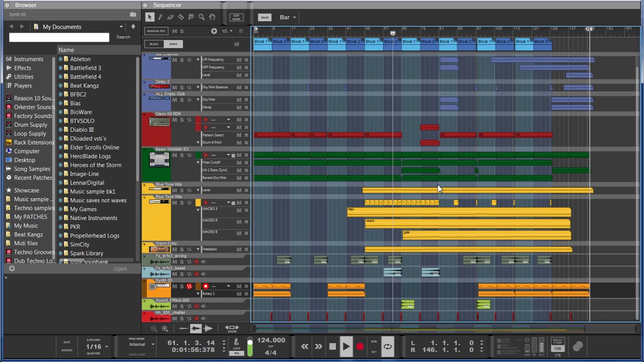
Task: Open the Sync Mode Internal dropdown
Action: click(141, 344)
